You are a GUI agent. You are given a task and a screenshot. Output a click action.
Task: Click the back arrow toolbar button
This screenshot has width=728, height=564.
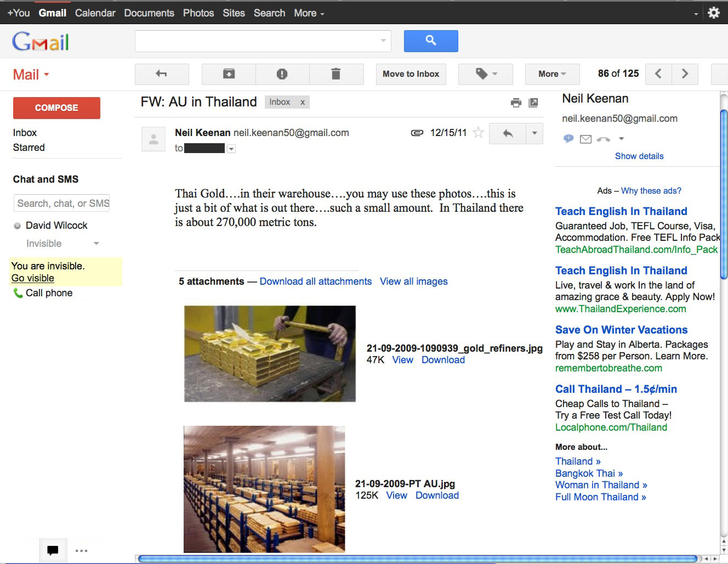[162, 74]
